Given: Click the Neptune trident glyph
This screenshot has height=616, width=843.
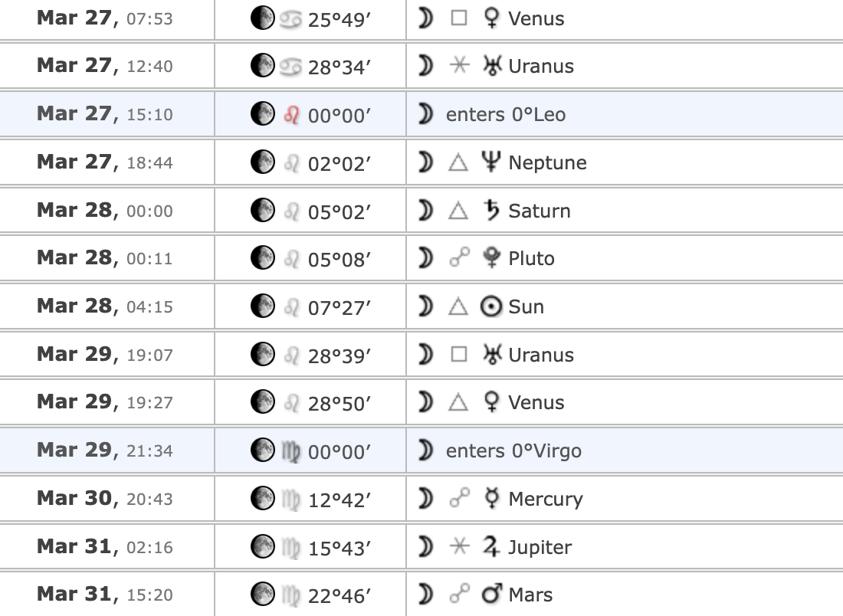Looking at the screenshot, I should click(x=490, y=162).
